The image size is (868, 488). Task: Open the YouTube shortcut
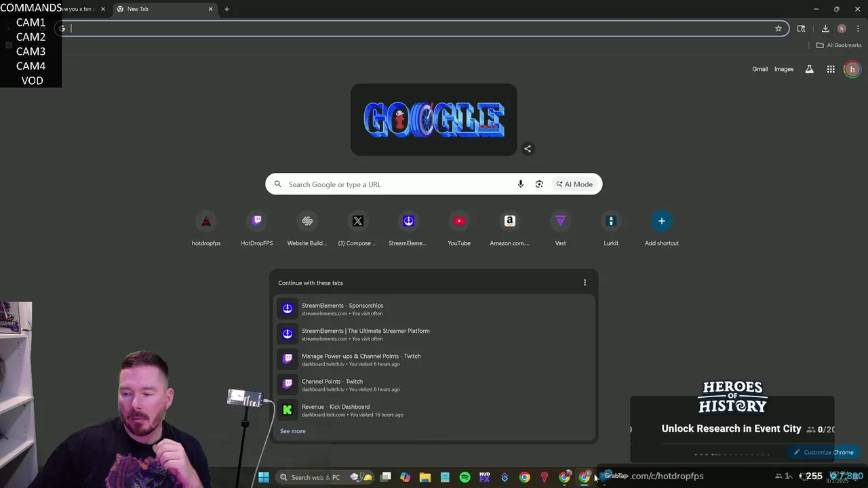coord(459,229)
